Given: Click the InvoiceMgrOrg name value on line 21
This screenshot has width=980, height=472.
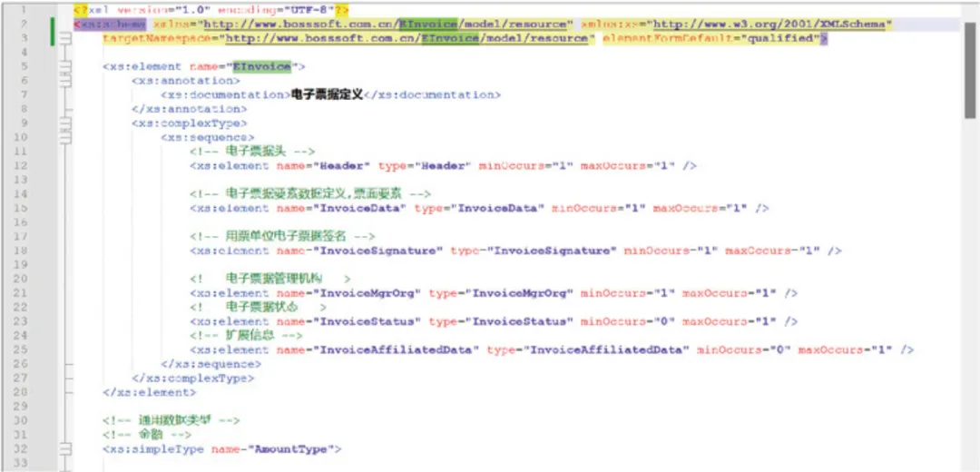Looking at the screenshot, I should 366,293.
